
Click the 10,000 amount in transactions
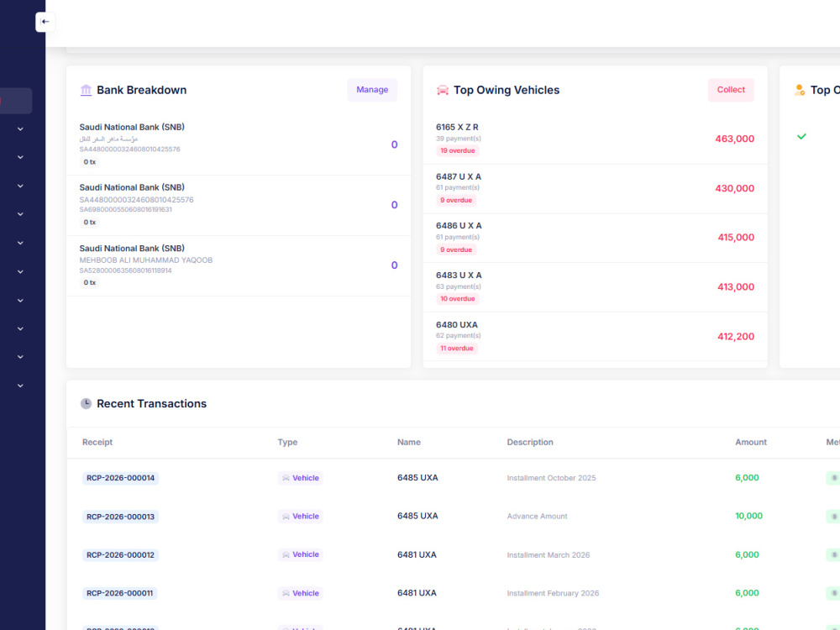748,516
